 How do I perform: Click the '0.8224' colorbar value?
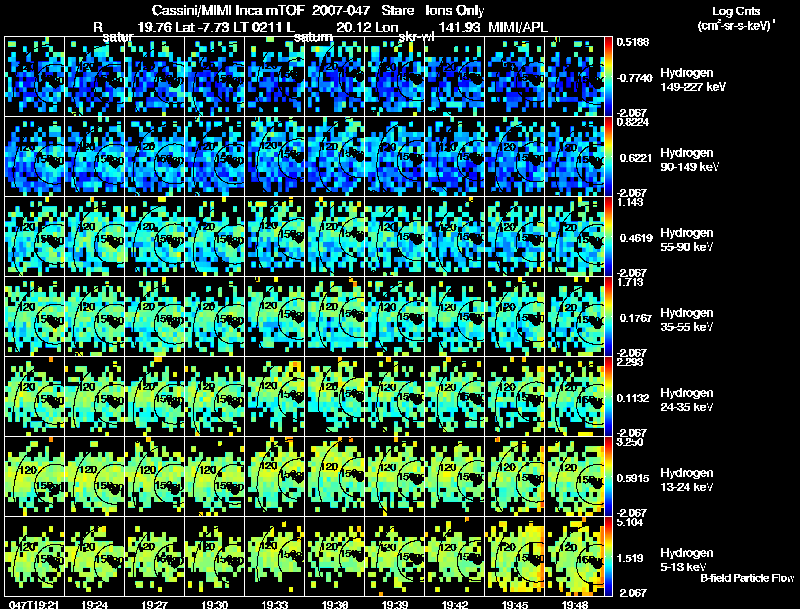(x=633, y=122)
